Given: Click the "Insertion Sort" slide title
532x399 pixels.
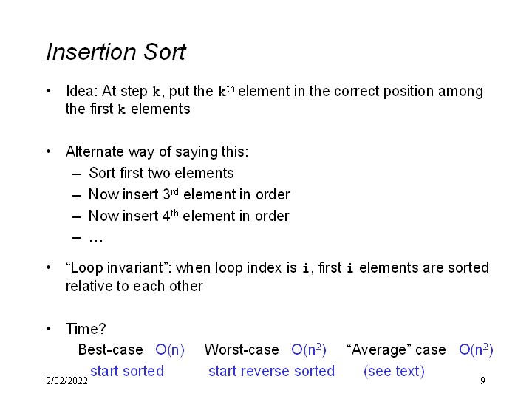Looking at the screenshot, I should pos(116,52).
